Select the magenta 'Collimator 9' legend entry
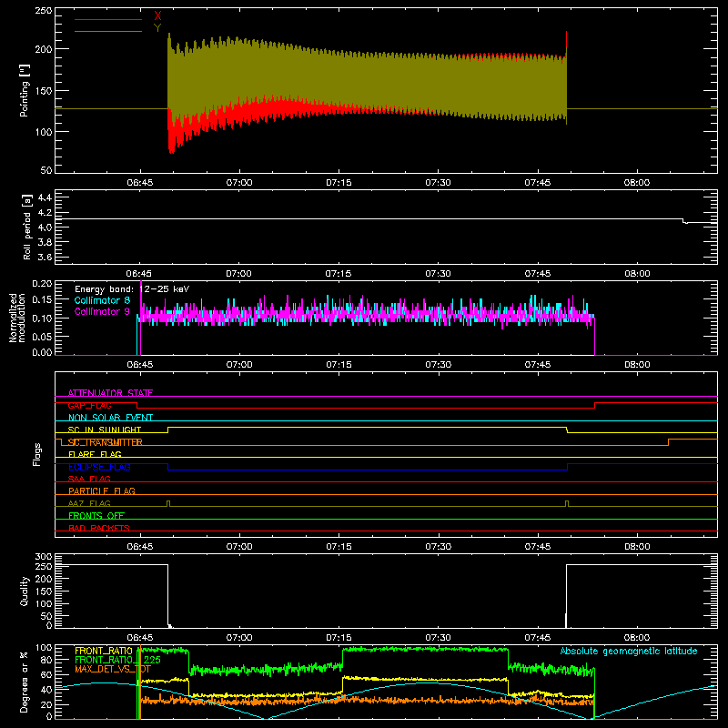The width and height of the screenshot is (728, 728). (102, 311)
